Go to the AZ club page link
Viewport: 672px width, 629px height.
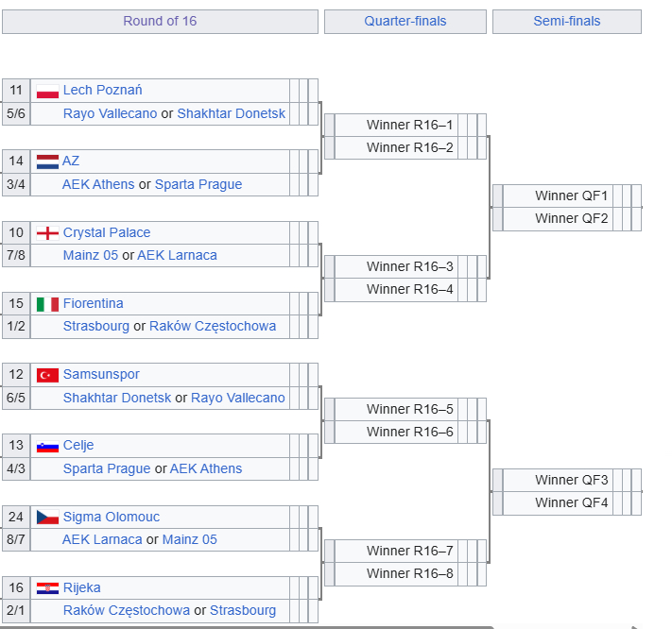pyautogui.click(x=71, y=161)
